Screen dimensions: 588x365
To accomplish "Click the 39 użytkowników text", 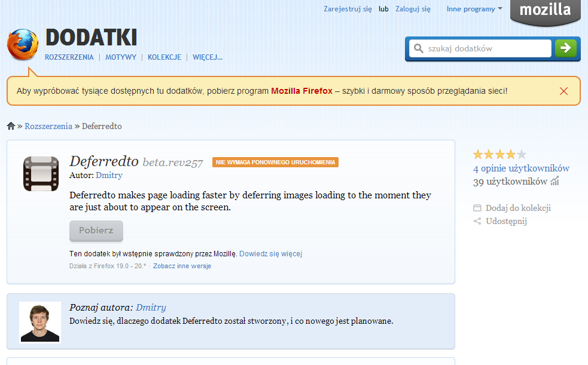I will pyautogui.click(x=510, y=182).
